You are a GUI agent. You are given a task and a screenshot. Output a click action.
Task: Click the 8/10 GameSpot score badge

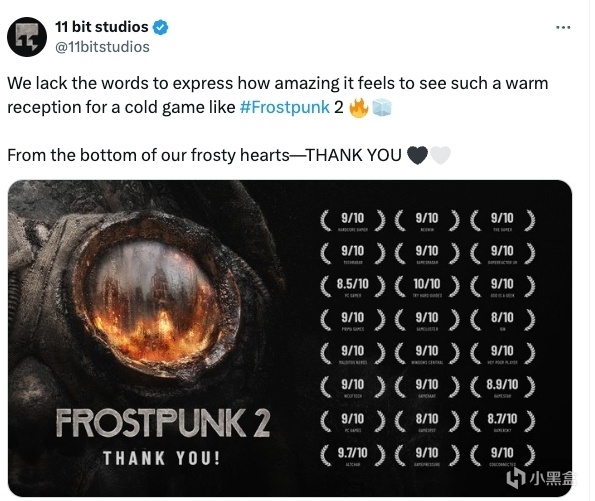point(427,421)
